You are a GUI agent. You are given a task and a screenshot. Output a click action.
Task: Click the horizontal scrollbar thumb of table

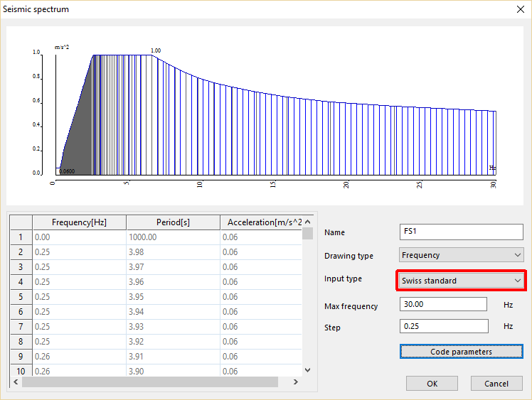pyautogui.click(x=149, y=382)
